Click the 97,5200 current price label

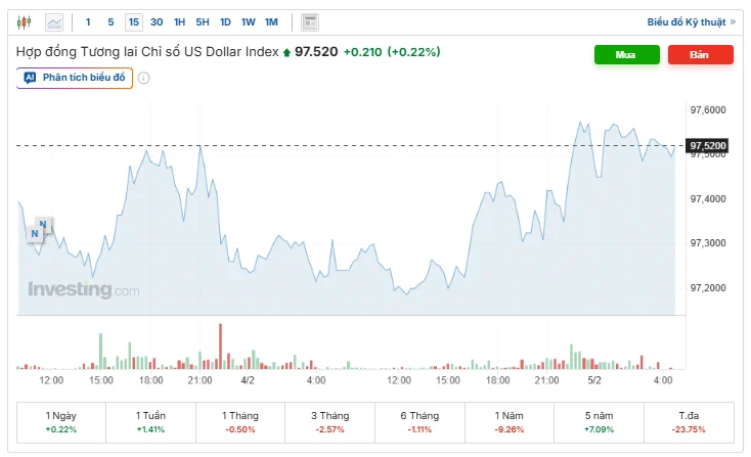pos(708,146)
